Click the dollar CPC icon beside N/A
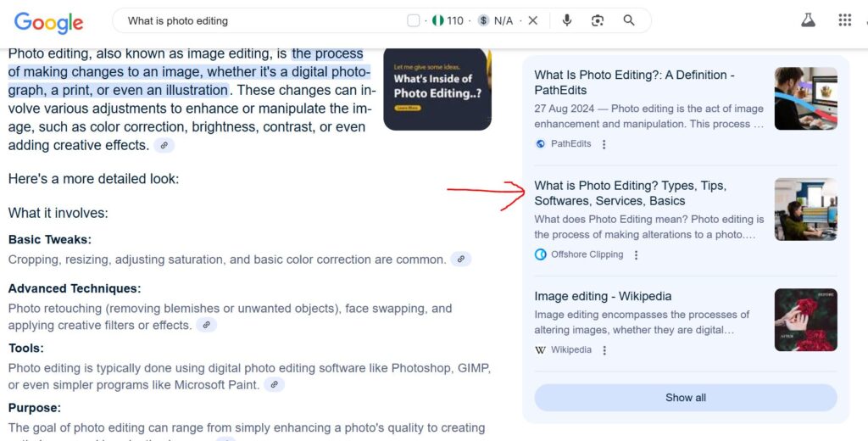This screenshot has height=441, width=868. coord(484,20)
